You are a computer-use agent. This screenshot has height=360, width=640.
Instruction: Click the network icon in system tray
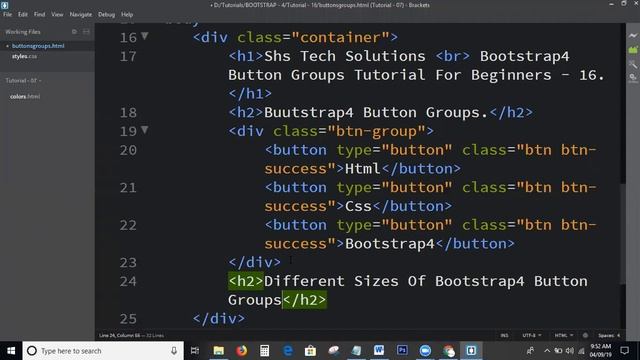point(581,351)
